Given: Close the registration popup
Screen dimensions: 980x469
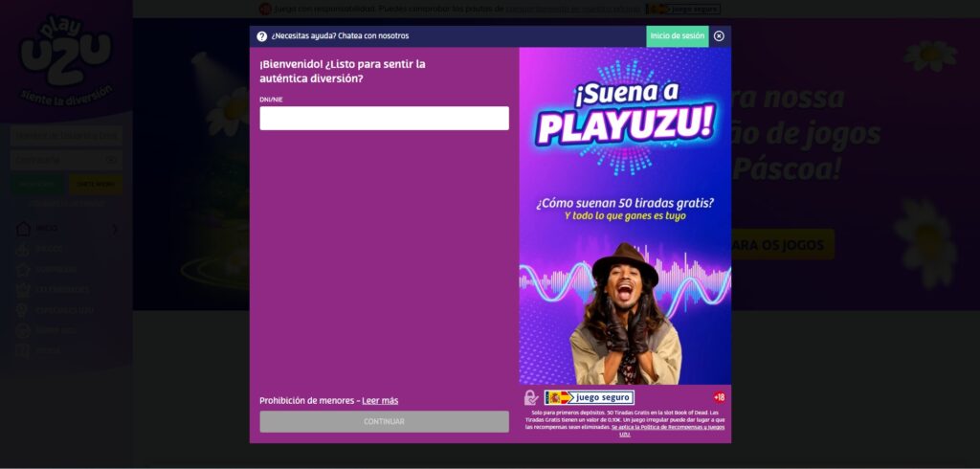Looking at the screenshot, I should pos(719,36).
